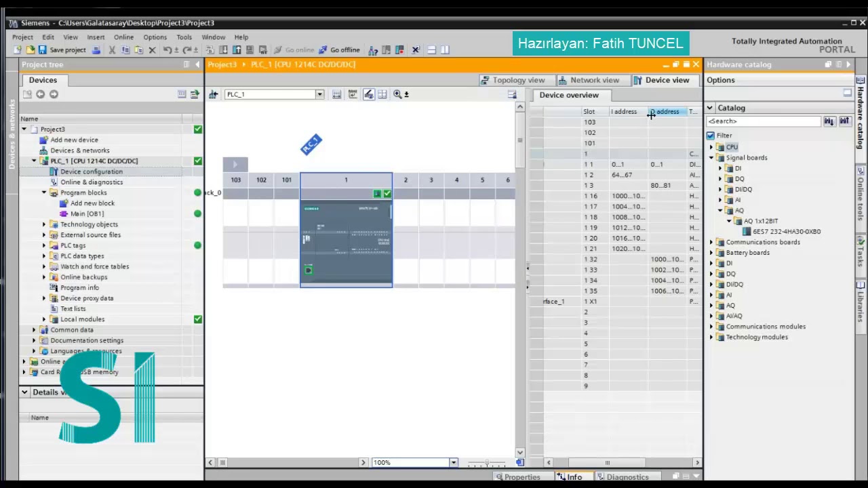Collapse the Project tree panel arrow
Screen dimensions: 868x488
[197, 64]
